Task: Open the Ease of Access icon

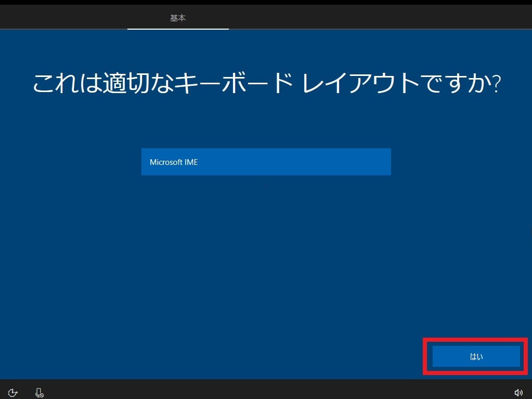Action: click(12, 393)
